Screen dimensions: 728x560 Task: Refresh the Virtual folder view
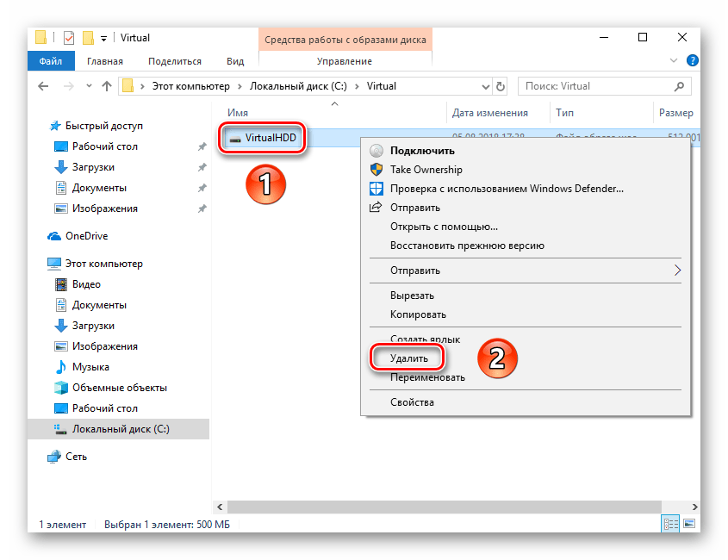[501, 86]
